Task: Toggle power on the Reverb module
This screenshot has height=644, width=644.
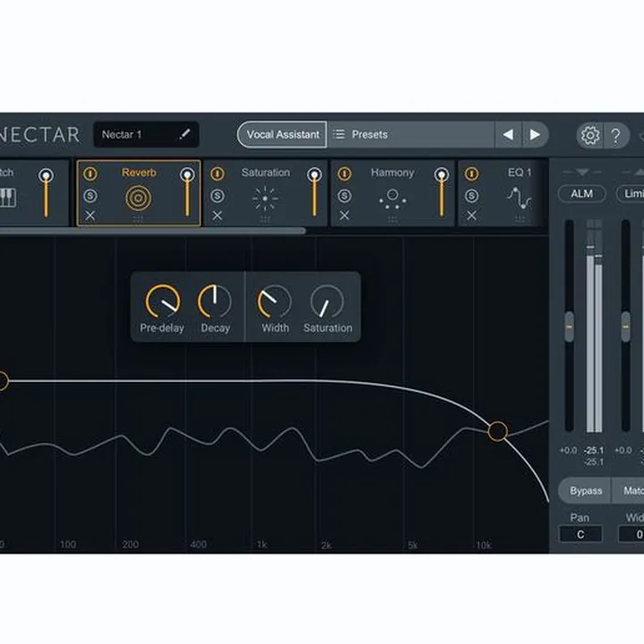Action: point(90,174)
